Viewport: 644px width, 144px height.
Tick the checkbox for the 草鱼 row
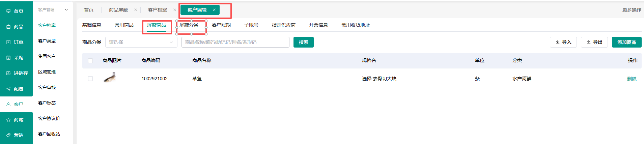90,79
